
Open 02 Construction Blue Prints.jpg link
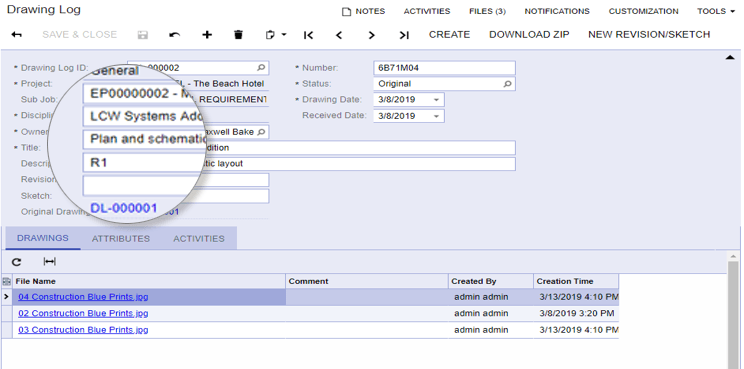83,314
